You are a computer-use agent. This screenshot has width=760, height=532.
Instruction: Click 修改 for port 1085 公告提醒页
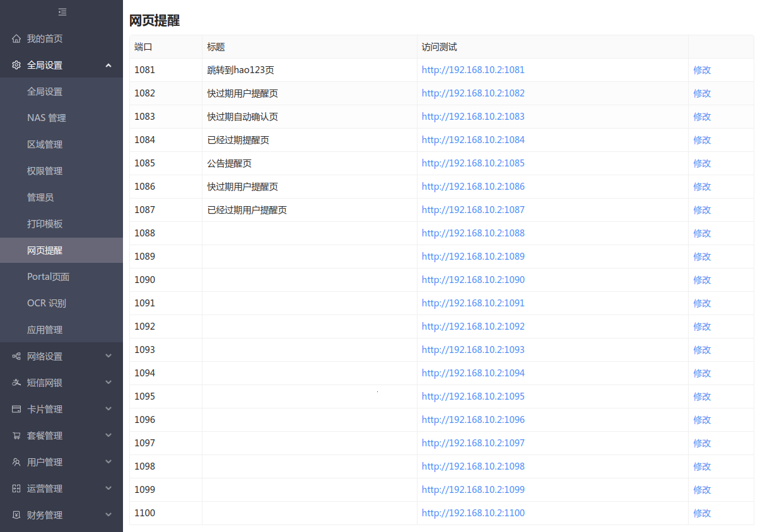pos(701,163)
